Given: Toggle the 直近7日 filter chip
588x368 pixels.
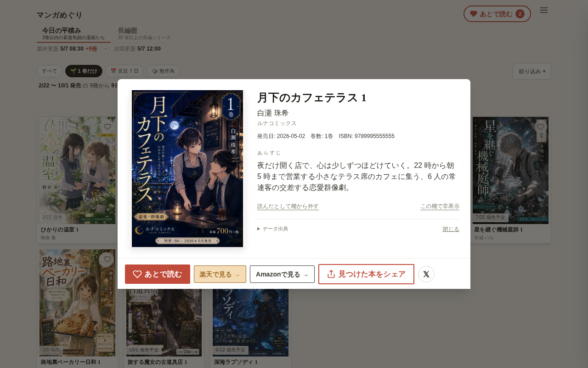Looking at the screenshot, I should (124, 71).
